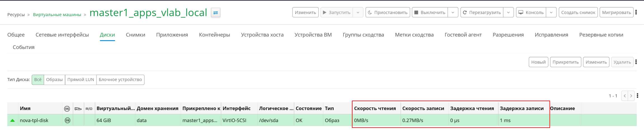Go to previous page of disk list
Image resolution: width=644 pixels, height=136 pixels.
(625, 96)
